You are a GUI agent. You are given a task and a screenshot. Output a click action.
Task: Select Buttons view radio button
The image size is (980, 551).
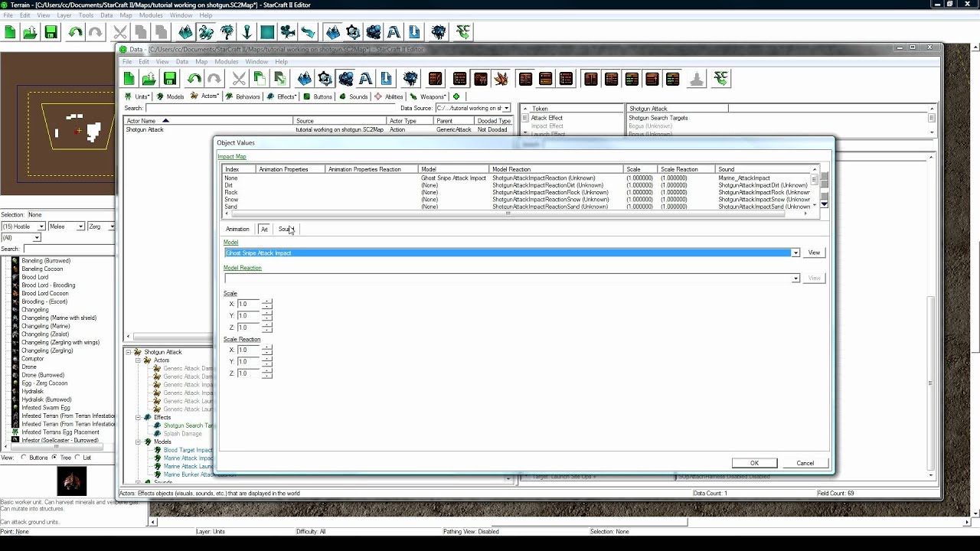click(x=24, y=458)
